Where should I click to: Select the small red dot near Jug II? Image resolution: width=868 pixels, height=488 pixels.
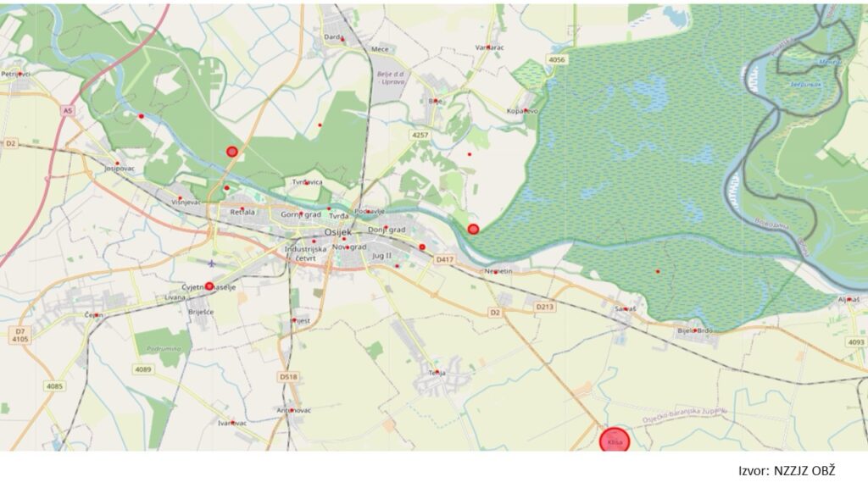(x=397, y=266)
